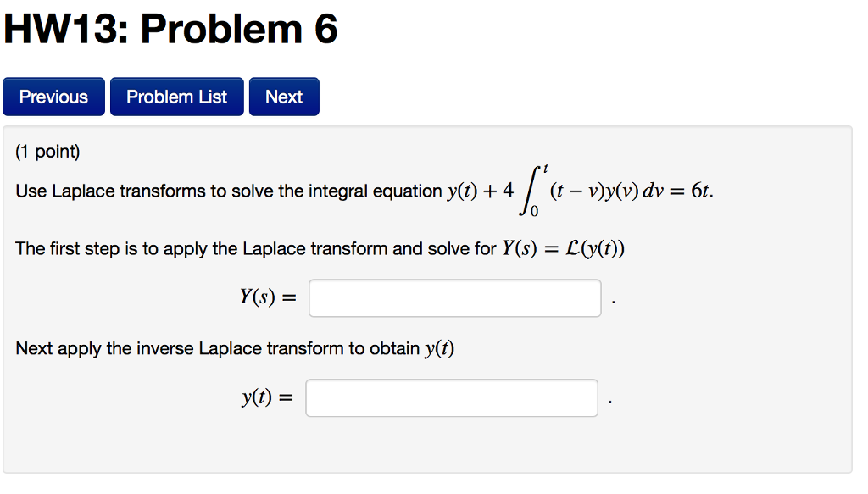Click 'Next apply the inverse Laplace' sentence
Viewport: 868px width, 494px height.
pos(218,348)
